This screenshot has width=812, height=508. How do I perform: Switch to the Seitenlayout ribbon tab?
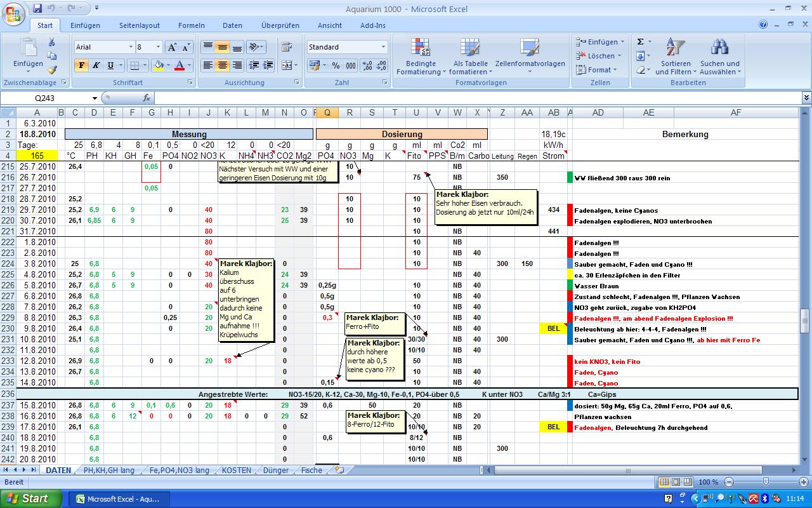140,25
